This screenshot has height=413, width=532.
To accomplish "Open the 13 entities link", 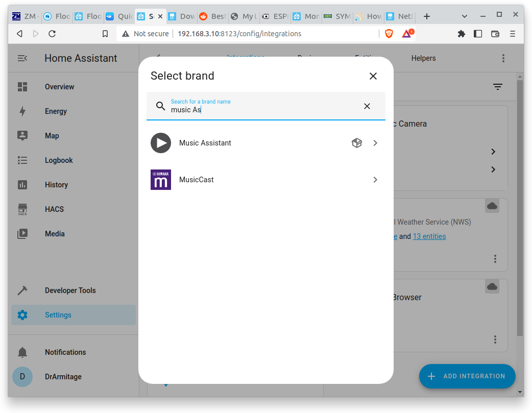I will pyautogui.click(x=429, y=236).
